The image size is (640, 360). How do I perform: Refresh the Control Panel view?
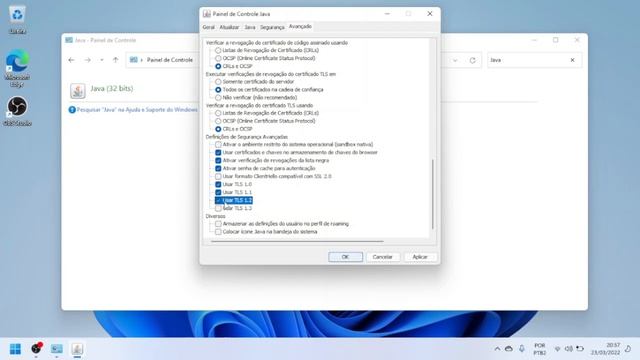pos(472,60)
